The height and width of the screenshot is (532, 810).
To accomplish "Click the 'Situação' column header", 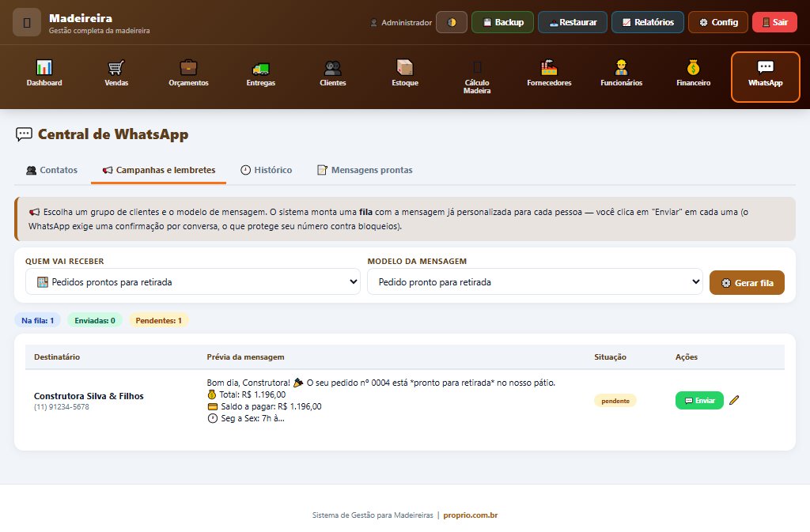I will click(x=610, y=357).
